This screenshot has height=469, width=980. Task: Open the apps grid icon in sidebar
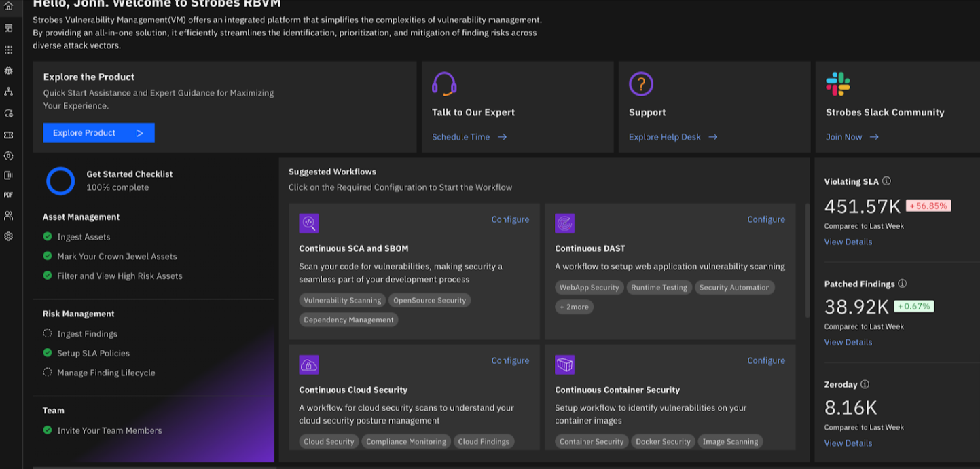click(8, 50)
